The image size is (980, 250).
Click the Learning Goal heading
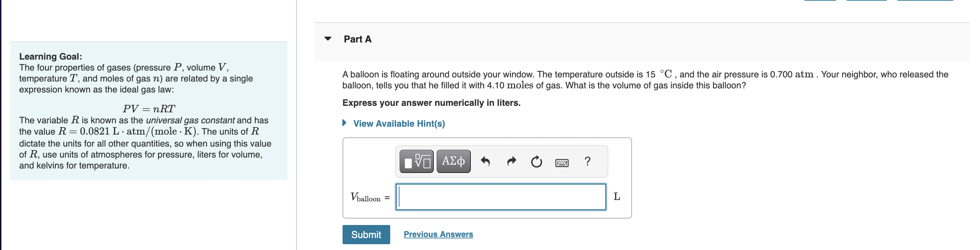point(51,56)
